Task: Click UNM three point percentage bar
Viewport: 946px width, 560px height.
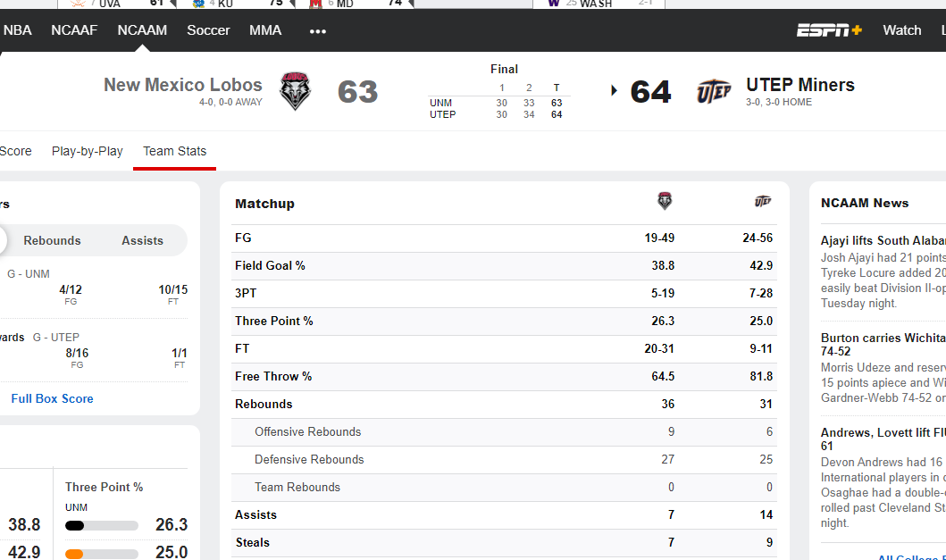Action: click(x=101, y=525)
